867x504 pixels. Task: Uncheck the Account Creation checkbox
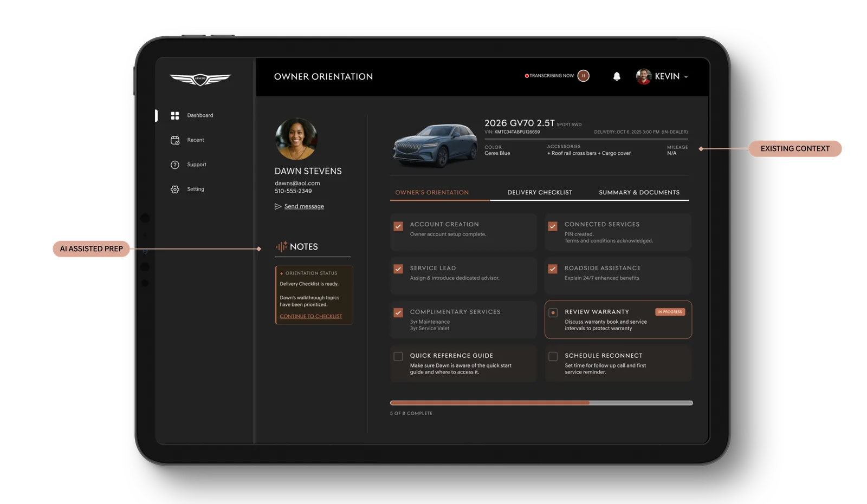(x=398, y=226)
